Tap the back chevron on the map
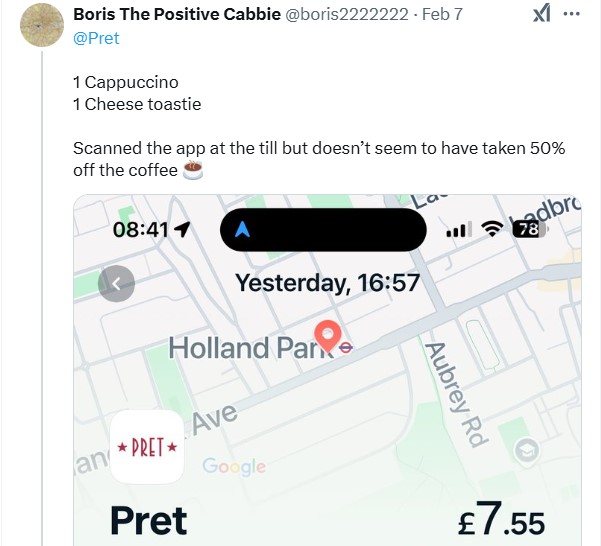Image resolution: width=601 pixels, height=546 pixels. 117,283
